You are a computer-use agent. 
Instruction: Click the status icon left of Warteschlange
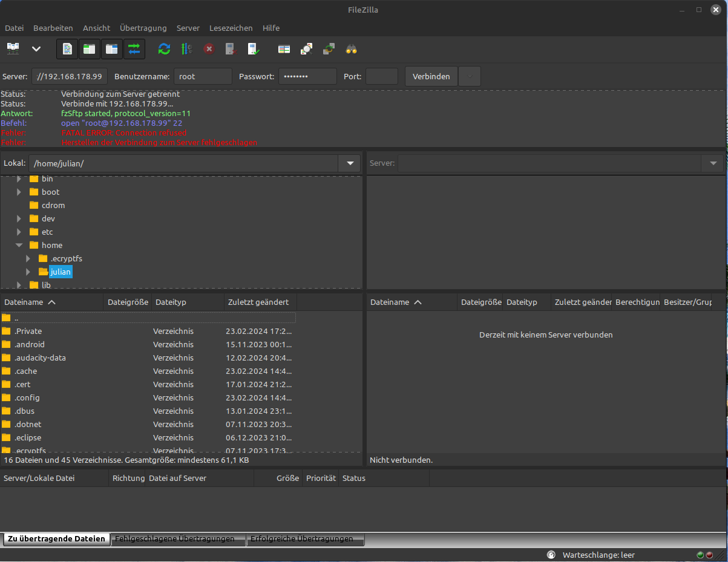[551, 555]
